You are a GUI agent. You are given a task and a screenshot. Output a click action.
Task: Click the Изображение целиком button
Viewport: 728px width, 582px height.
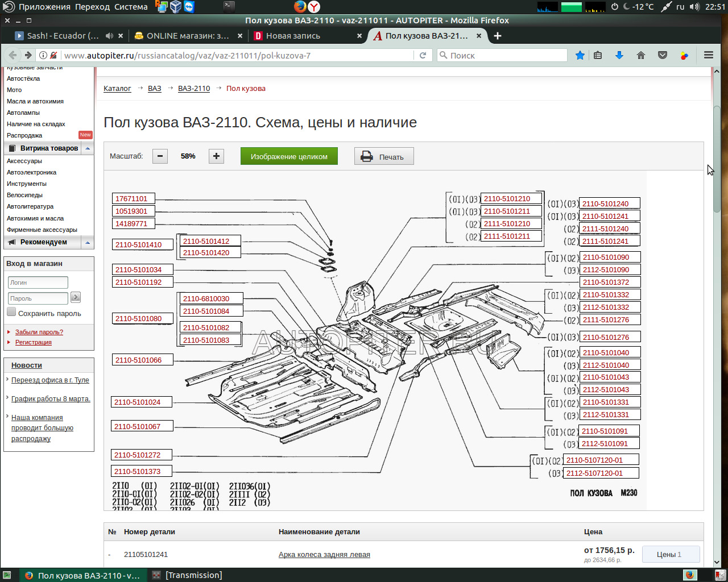[289, 156]
